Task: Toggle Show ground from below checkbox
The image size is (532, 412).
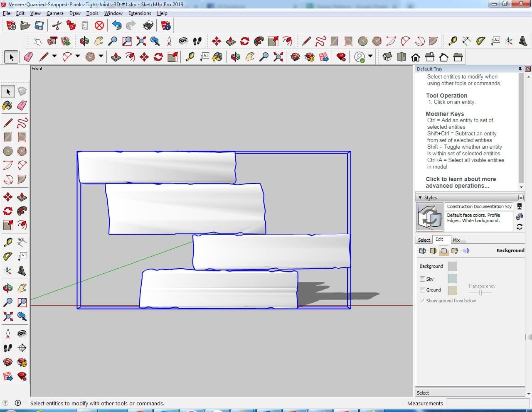Action: pyautogui.click(x=423, y=301)
